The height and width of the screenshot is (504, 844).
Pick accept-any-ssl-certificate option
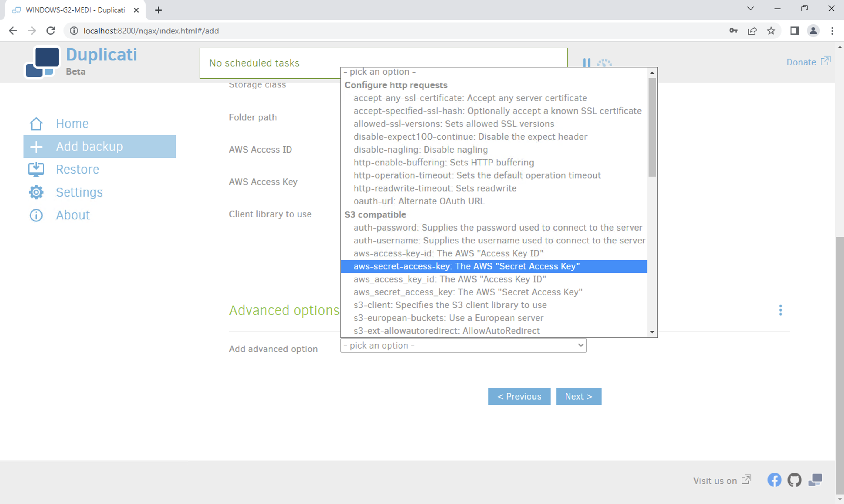pos(470,98)
